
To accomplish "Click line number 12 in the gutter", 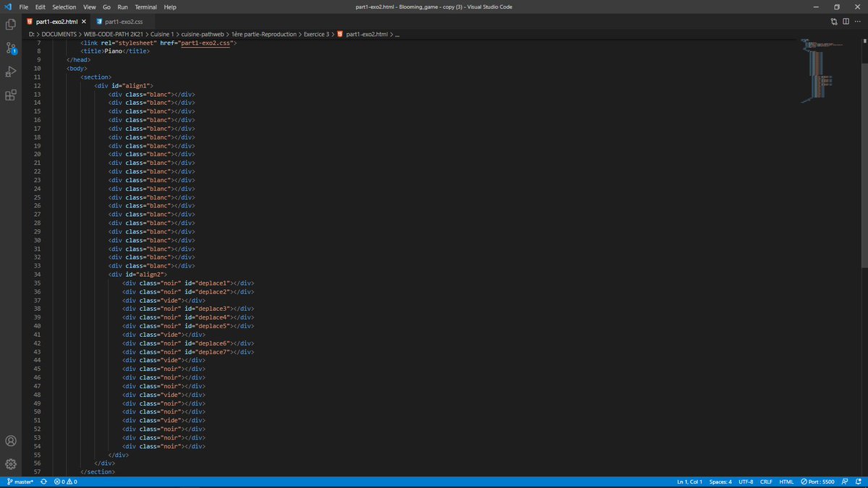I will 37,85.
